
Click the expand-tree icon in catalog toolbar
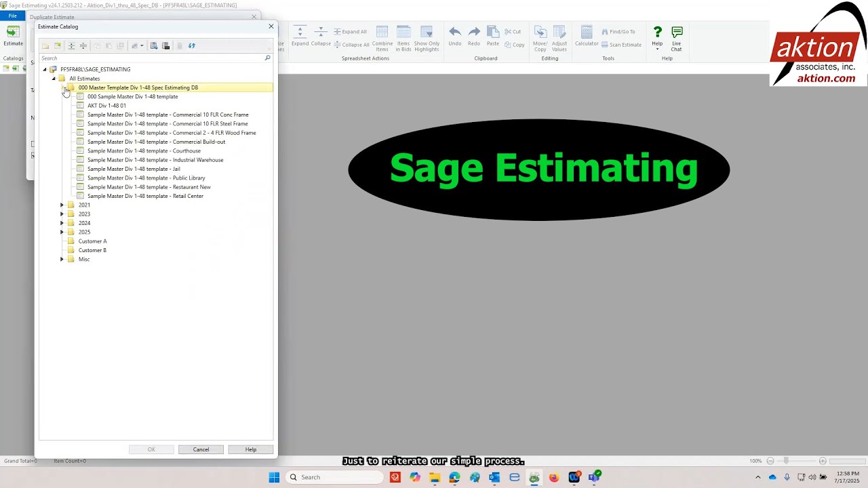pyautogui.click(x=71, y=46)
